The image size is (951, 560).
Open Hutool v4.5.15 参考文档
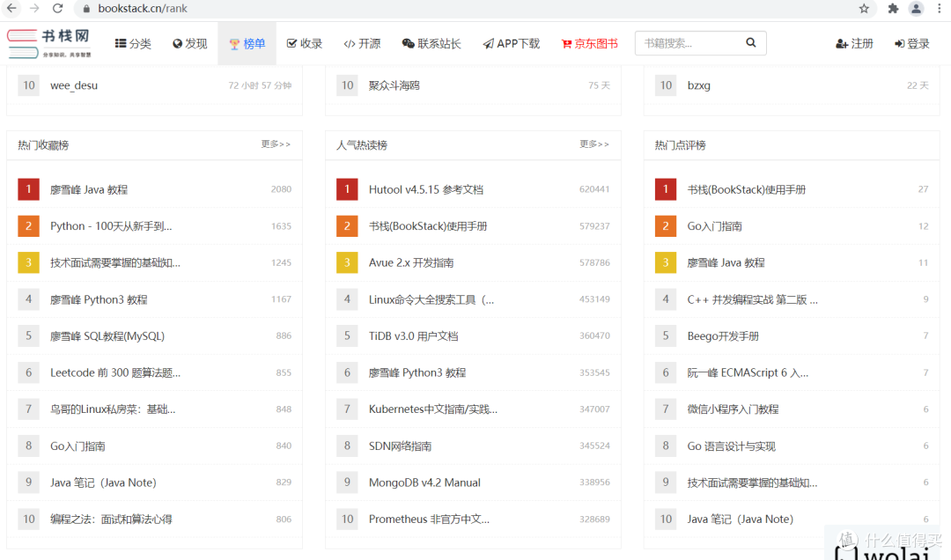click(x=426, y=190)
